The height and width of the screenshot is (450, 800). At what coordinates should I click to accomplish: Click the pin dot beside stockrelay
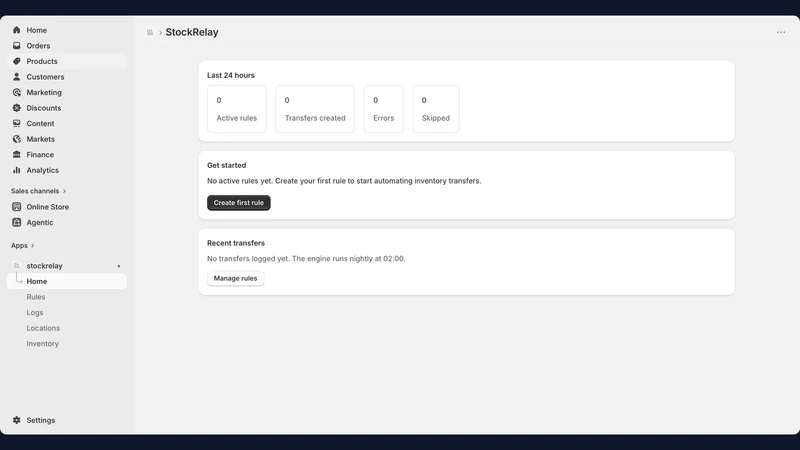click(119, 266)
